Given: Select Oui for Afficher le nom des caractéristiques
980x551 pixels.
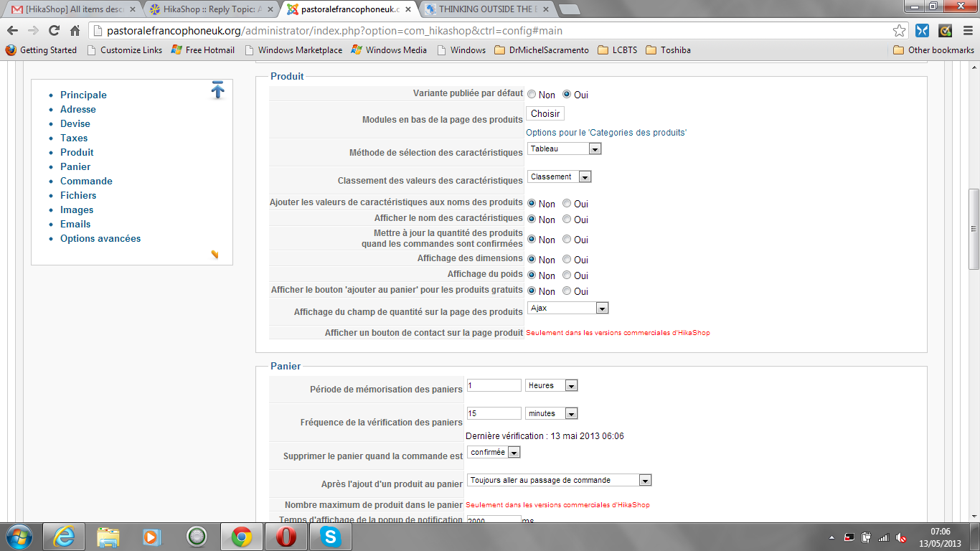Looking at the screenshot, I should click(x=567, y=220).
